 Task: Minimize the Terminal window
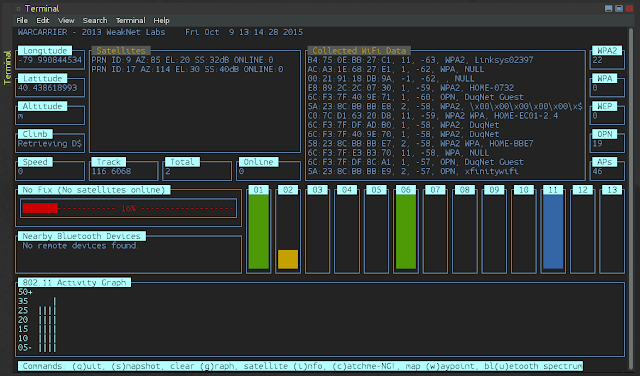pyautogui.click(x=608, y=9)
